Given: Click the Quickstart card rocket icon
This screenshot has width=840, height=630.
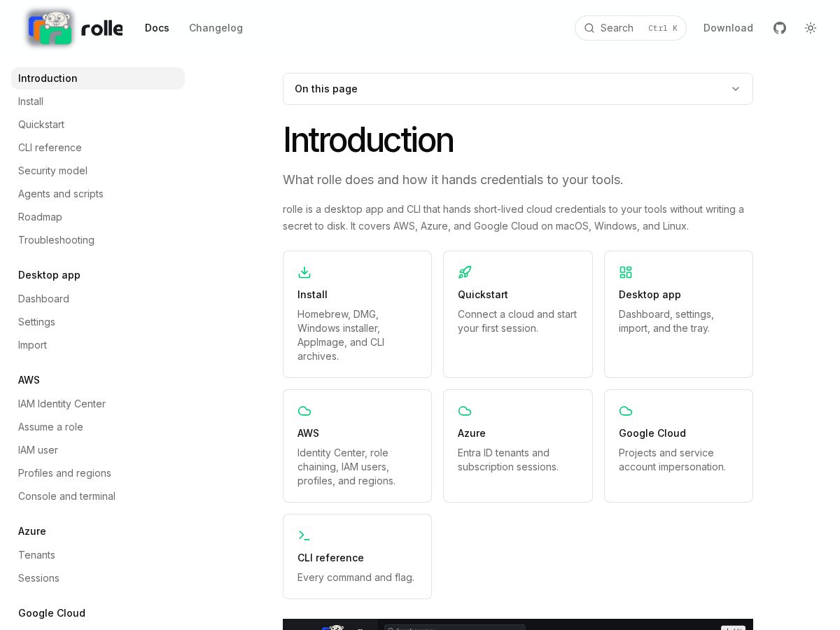Looking at the screenshot, I should tap(465, 272).
